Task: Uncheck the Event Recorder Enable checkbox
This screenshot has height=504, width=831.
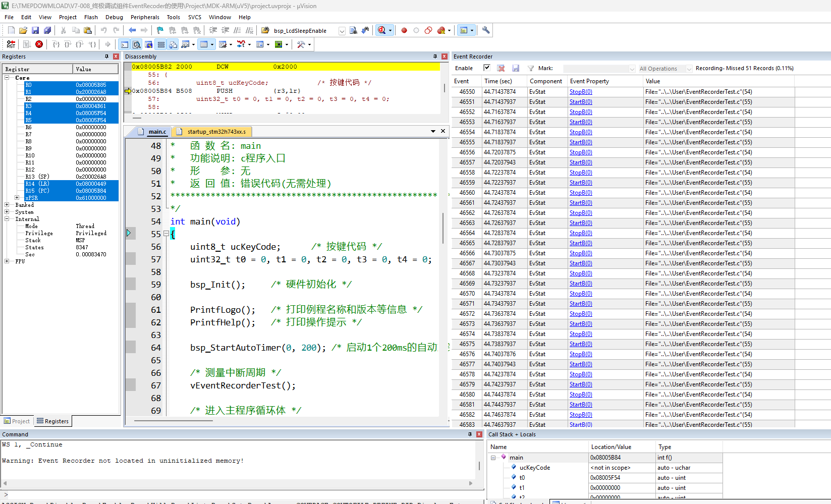Action: point(487,68)
